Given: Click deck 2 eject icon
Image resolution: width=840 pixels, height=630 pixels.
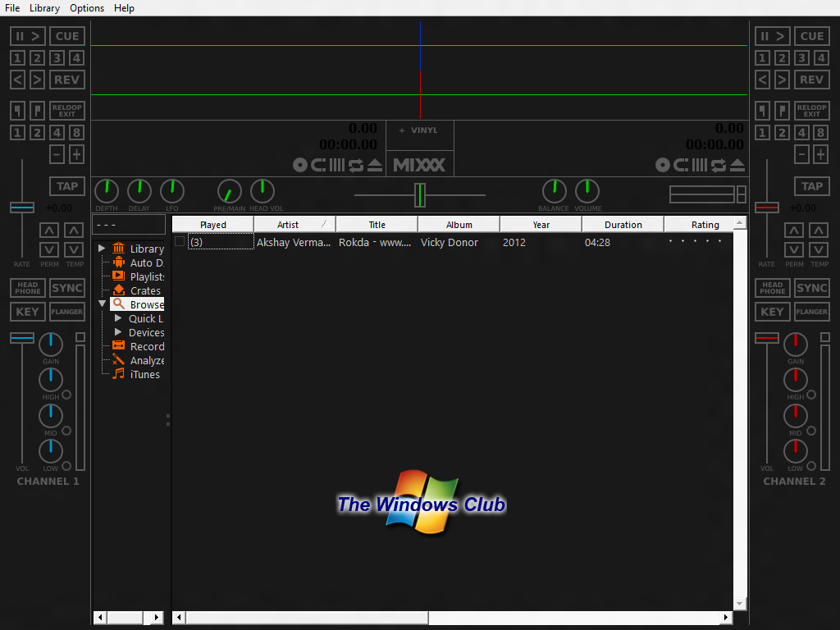Looking at the screenshot, I should pyautogui.click(x=737, y=165).
